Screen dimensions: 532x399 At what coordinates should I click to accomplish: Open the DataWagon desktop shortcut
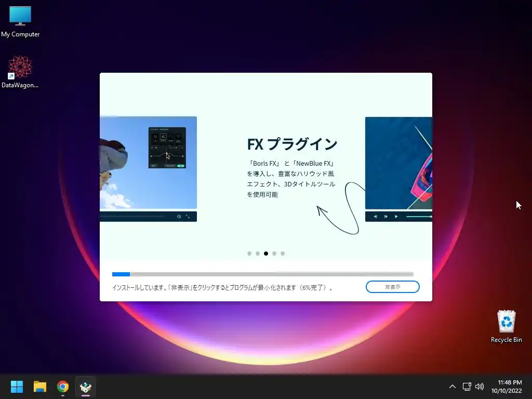[x=20, y=72]
